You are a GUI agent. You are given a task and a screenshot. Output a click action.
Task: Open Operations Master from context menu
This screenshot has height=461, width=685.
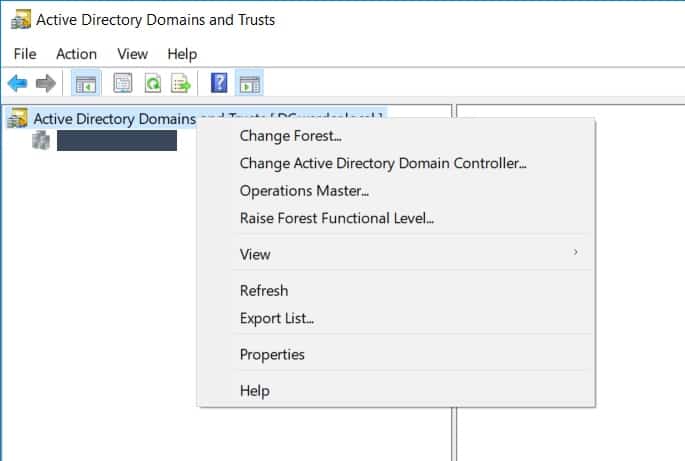(304, 190)
